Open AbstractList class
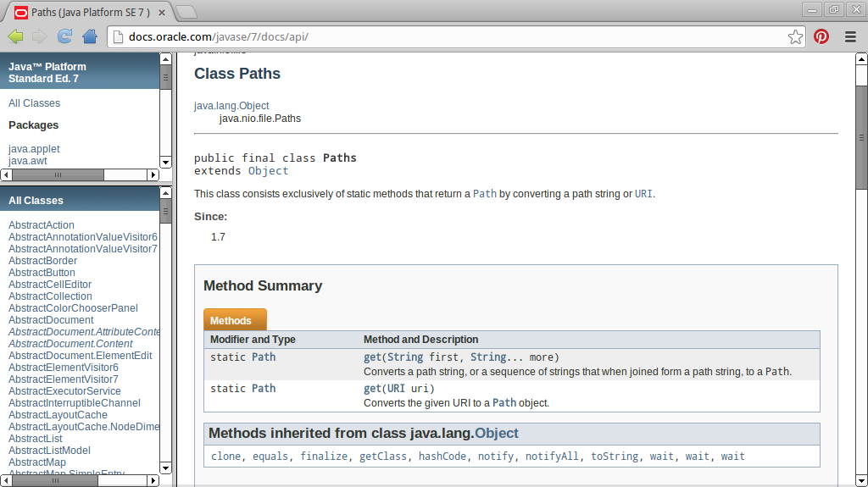Image resolution: width=868 pixels, height=487 pixels. coord(36,439)
